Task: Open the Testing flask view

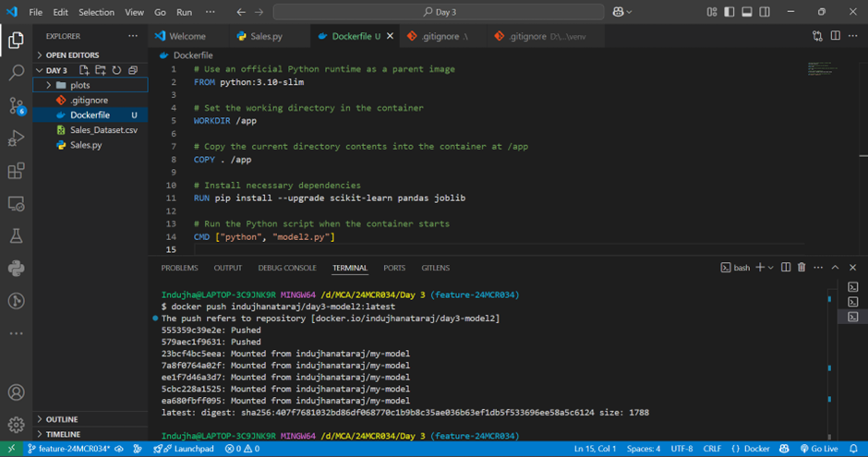Action: [x=16, y=236]
